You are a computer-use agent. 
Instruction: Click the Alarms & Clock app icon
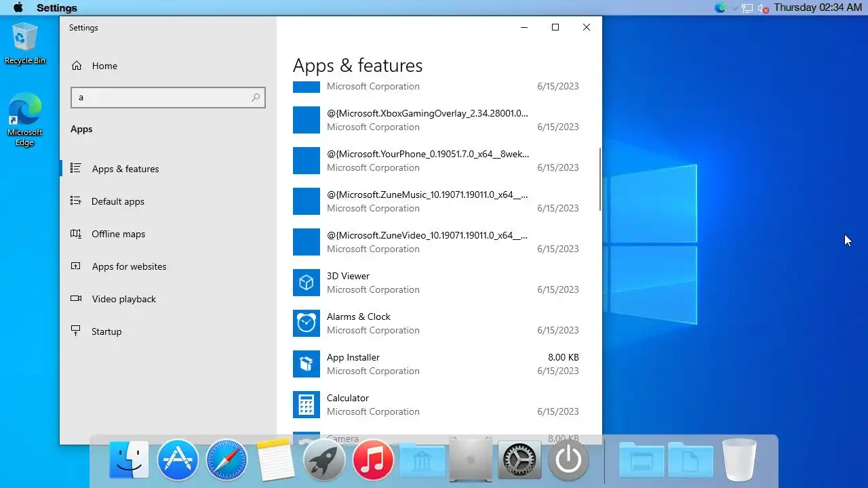click(307, 323)
